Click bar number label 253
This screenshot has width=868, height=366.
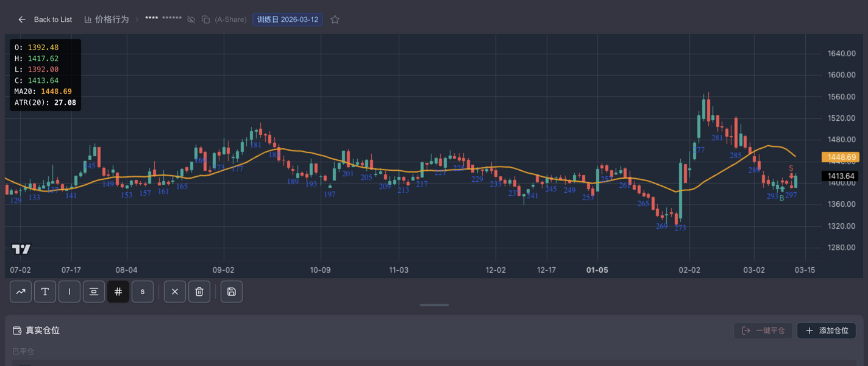click(x=588, y=198)
